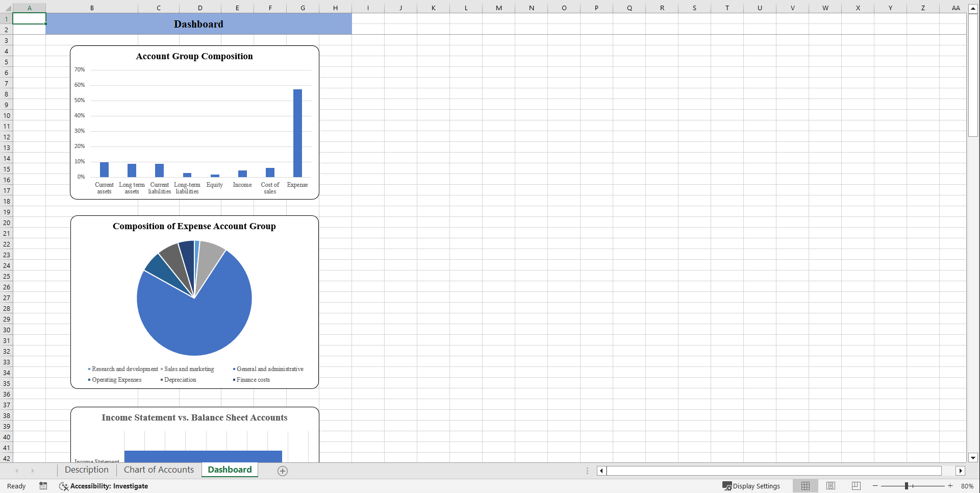Open Display Settings from the status bar
The width and height of the screenshot is (980, 493).
752,486
